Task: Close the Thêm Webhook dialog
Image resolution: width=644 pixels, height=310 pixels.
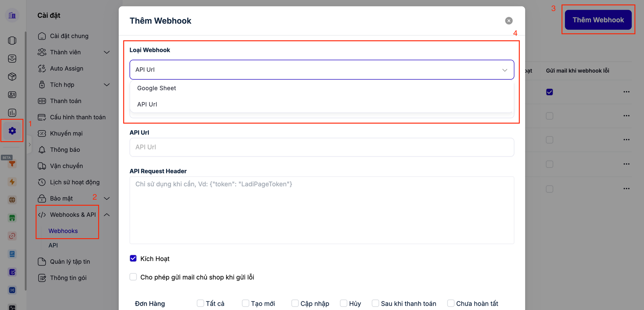Action: (x=508, y=21)
